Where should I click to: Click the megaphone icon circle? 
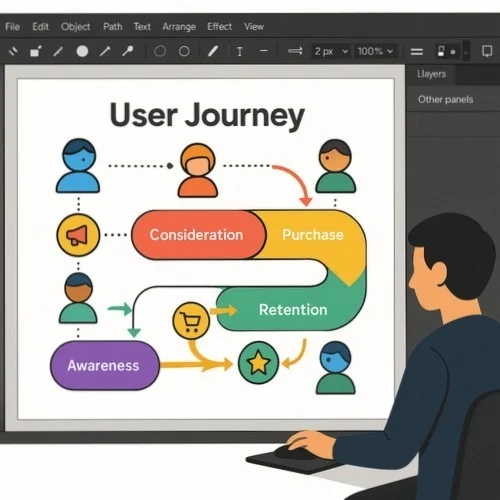click(x=78, y=235)
